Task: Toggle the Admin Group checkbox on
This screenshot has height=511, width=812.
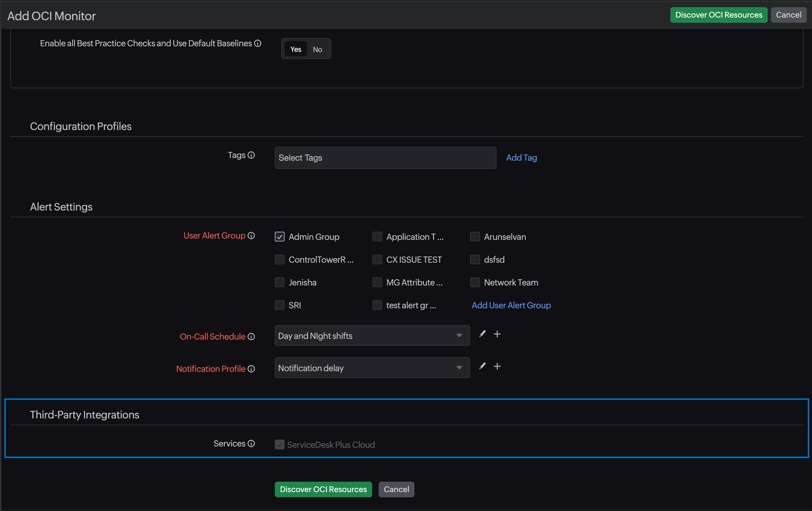Action: pyautogui.click(x=279, y=236)
